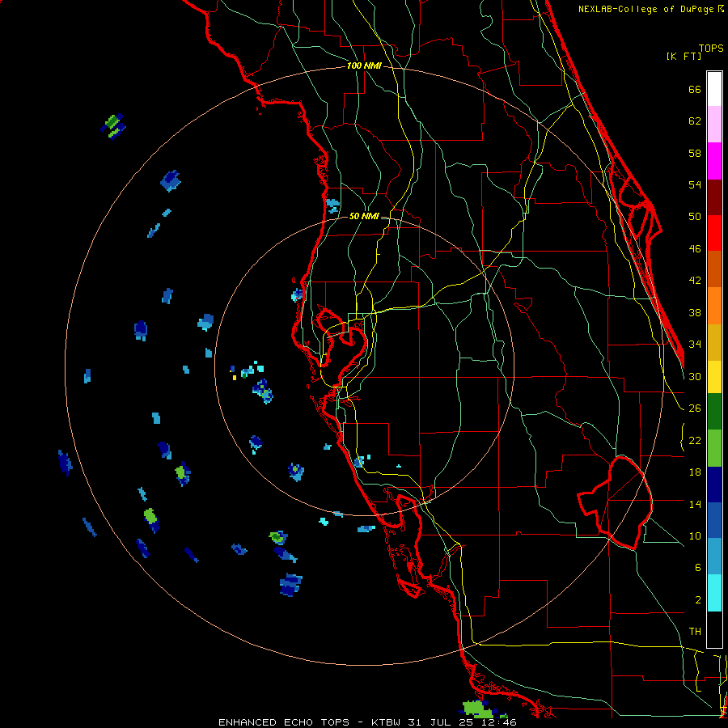The width and height of the screenshot is (728, 728).
Task: Select the 2 scale value
Action: [697, 600]
